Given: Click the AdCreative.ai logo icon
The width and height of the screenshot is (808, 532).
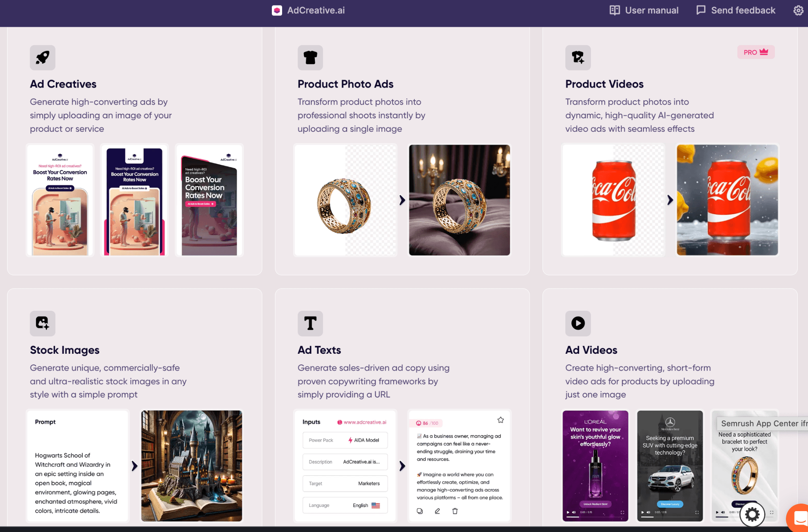Looking at the screenshot, I should (x=277, y=10).
